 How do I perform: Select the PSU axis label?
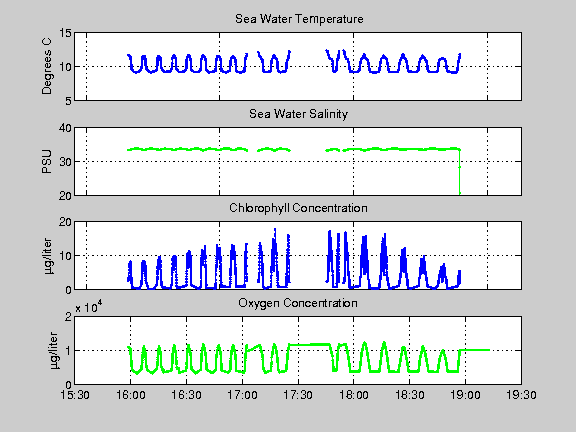(47, 162)
